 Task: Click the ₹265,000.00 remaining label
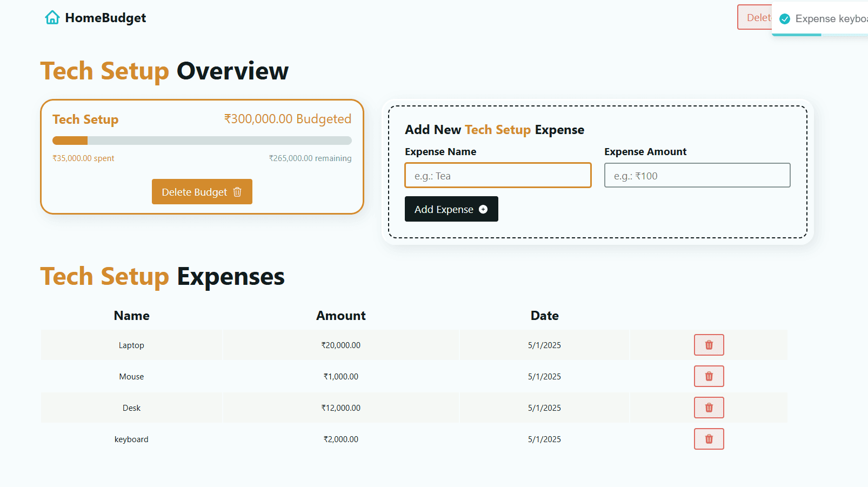(310, 158)
